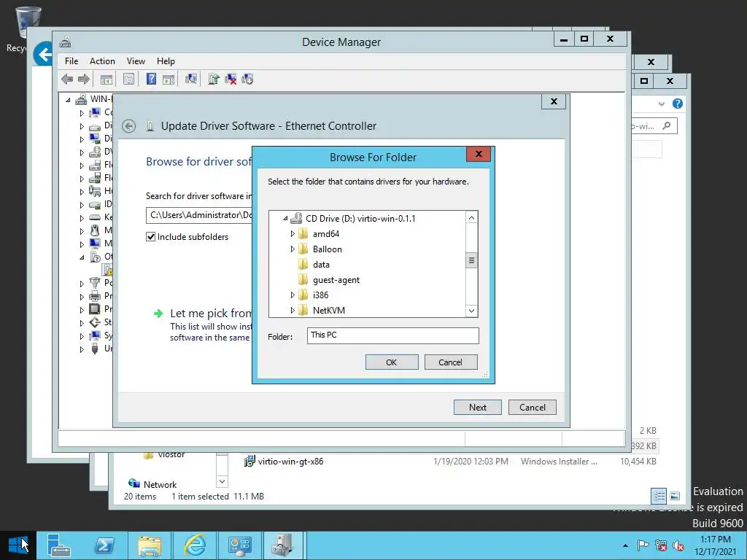
Task: Click Cancel in Browse For Folder dialog
Action: pyautogui.click(x=450, y=362)
